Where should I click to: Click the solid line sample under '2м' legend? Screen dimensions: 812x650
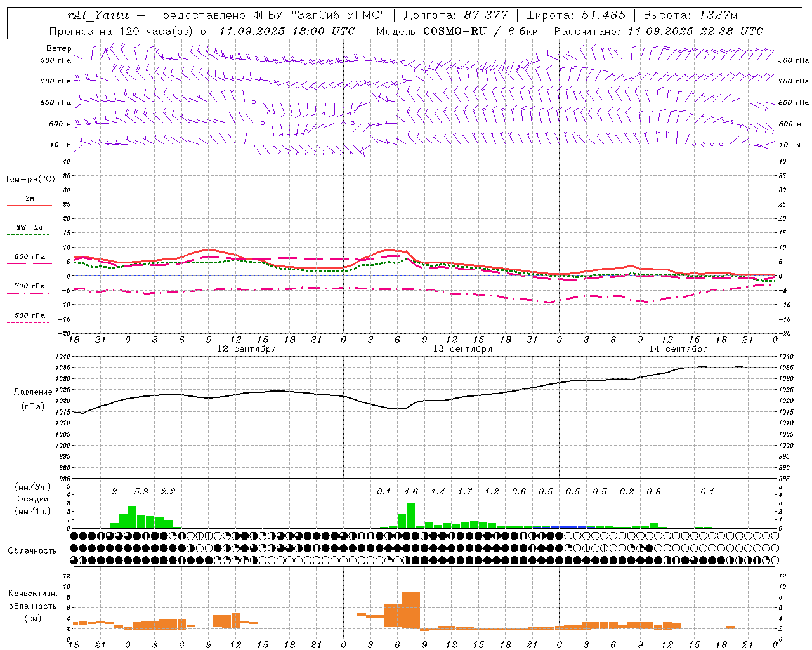pos(29,206)
